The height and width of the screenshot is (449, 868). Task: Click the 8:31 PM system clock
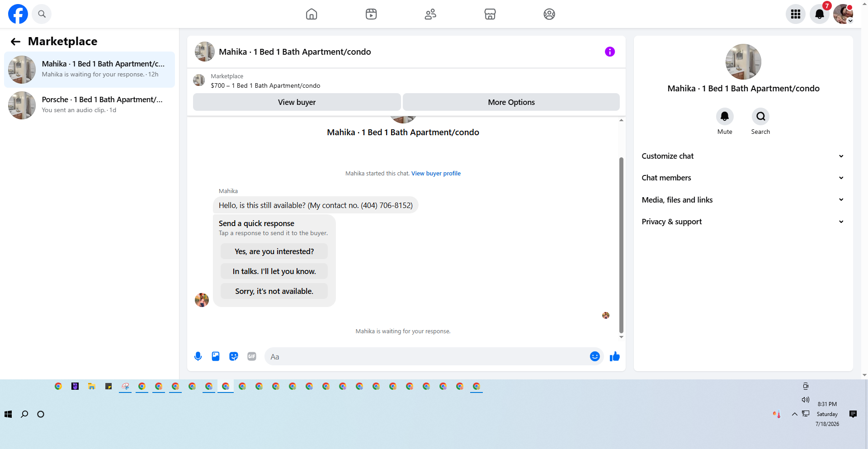827,404
